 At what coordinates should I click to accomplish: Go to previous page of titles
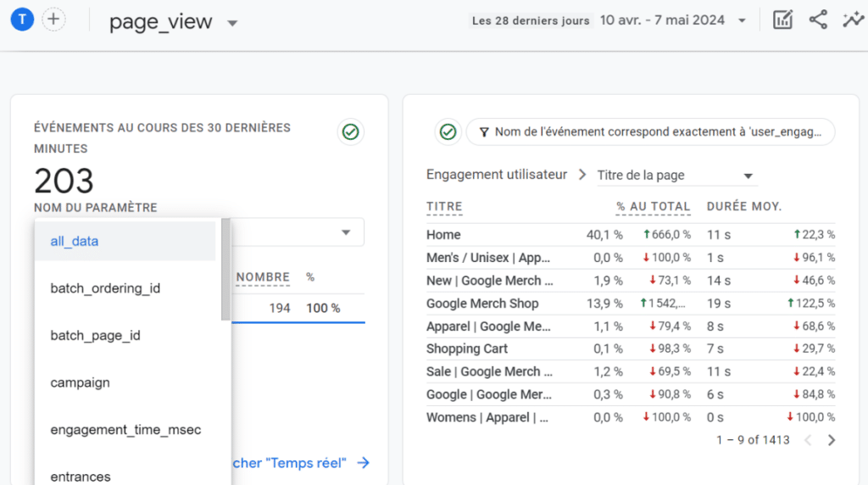(808, 440)
